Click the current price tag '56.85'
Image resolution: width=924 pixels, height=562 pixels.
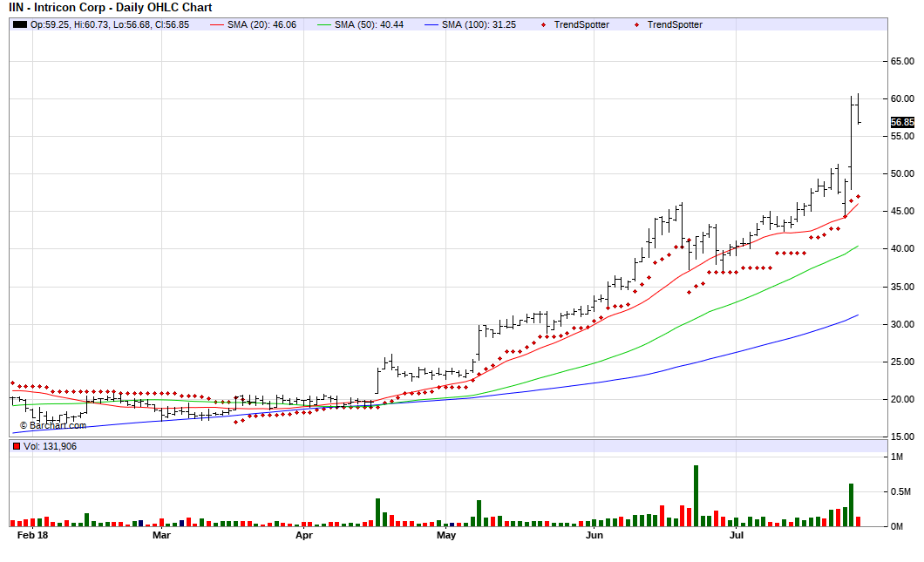(x=902, y=123)
